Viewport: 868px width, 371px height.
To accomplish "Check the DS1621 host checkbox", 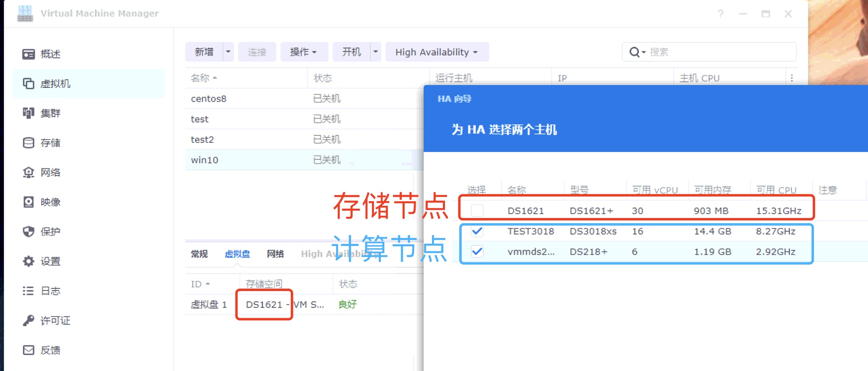I will pyautogui.click(x=477, y=211).
